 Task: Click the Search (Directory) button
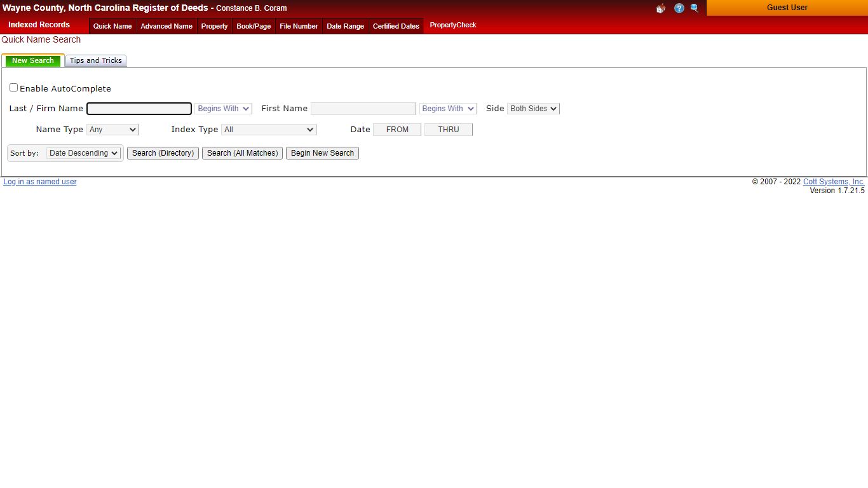(163, 153)
